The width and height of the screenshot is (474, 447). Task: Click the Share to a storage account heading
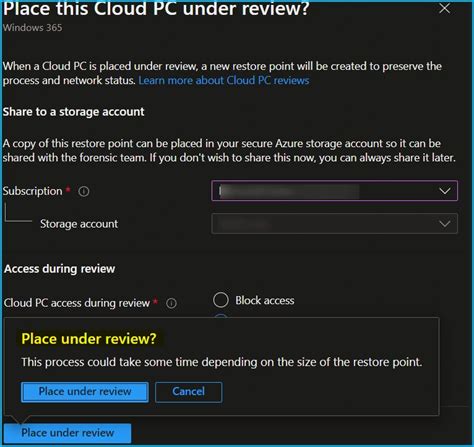point(74,112)
